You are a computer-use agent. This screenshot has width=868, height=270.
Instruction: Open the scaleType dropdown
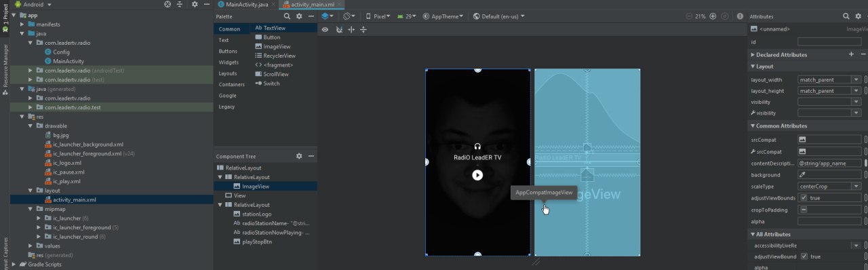tap(856, 186)
